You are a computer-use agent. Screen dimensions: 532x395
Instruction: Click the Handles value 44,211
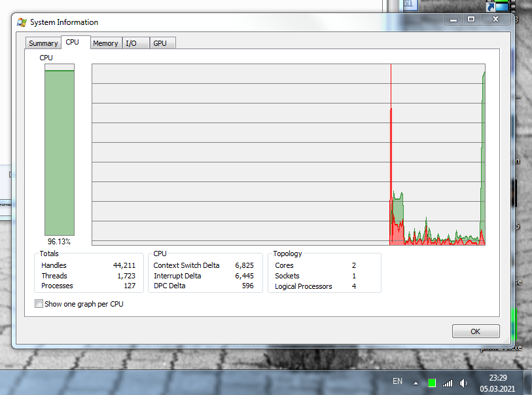coord(124,265)
